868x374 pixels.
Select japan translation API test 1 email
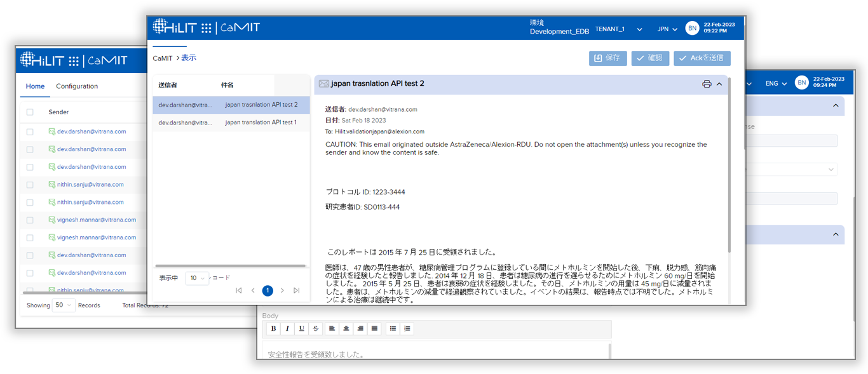click(230, 123)
